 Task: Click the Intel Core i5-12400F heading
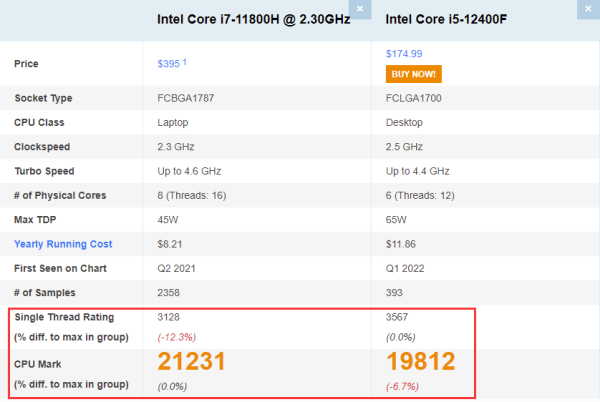coord(446,19)
